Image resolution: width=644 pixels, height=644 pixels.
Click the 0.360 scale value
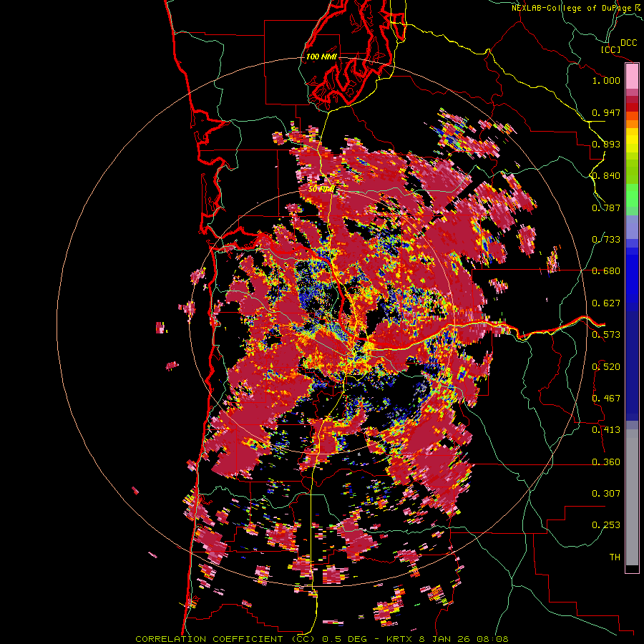coord(606,462)
